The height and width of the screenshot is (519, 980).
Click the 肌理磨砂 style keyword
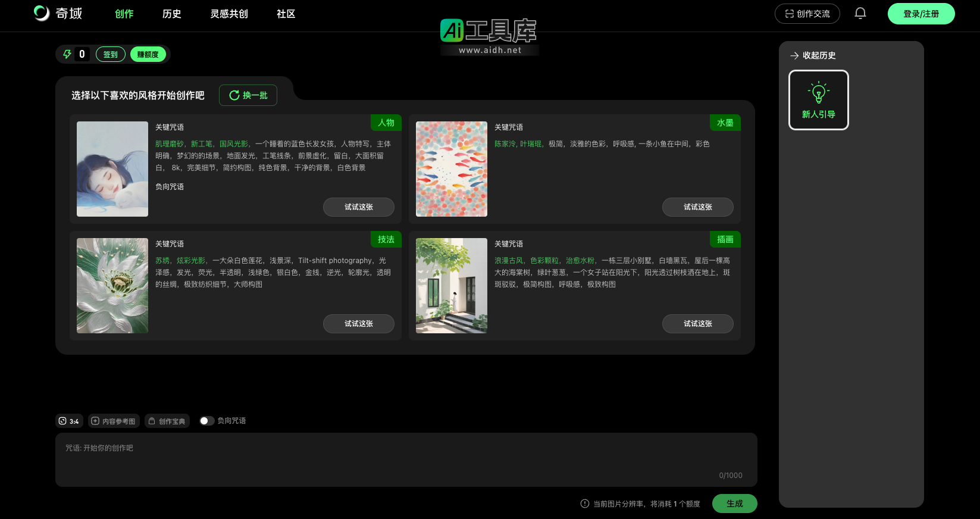click(170, 144)
